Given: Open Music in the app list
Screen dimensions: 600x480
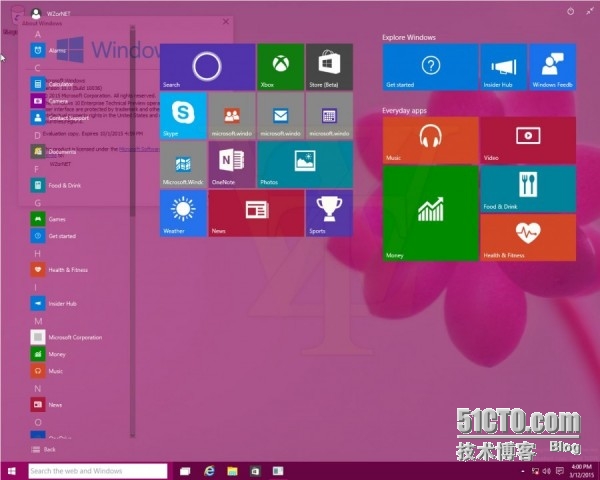Looking at the screenshot, I should 47,371.
